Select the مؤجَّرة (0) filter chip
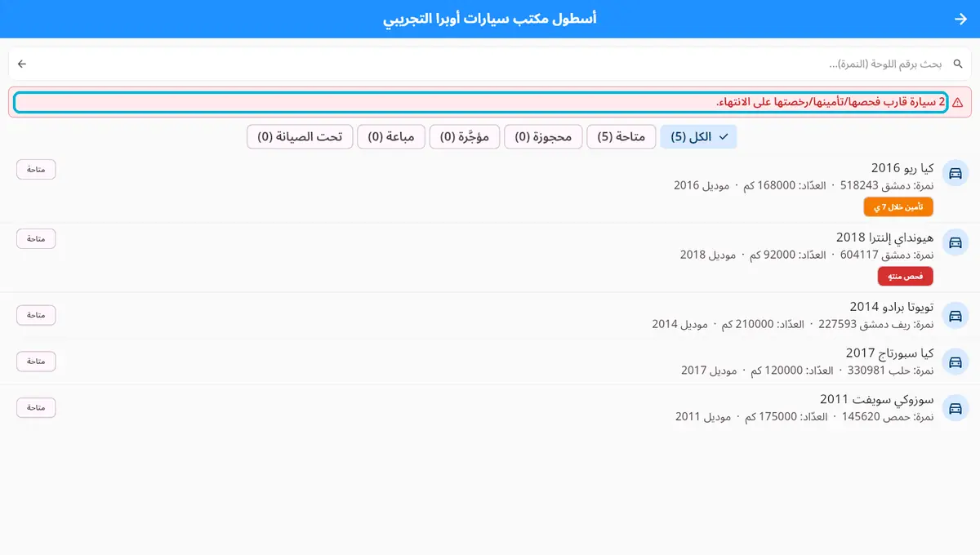 pyautogui.click(x=465, y=137)
